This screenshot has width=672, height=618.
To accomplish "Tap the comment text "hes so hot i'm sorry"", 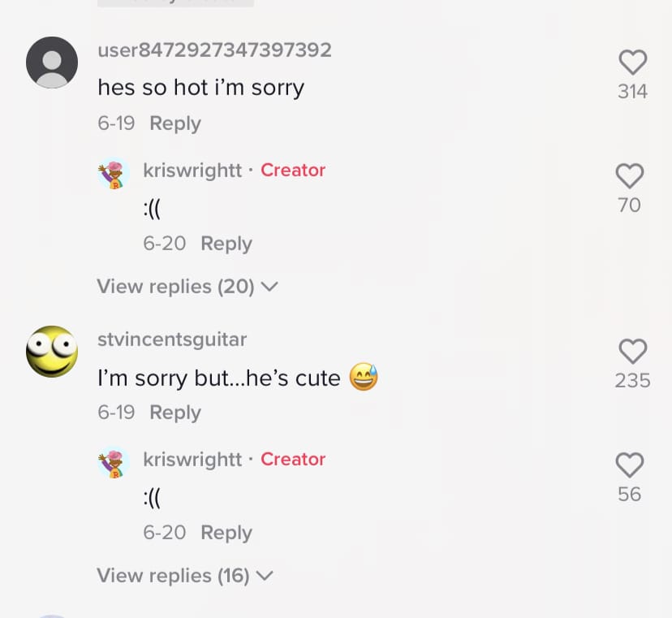I will pos(201,88).
